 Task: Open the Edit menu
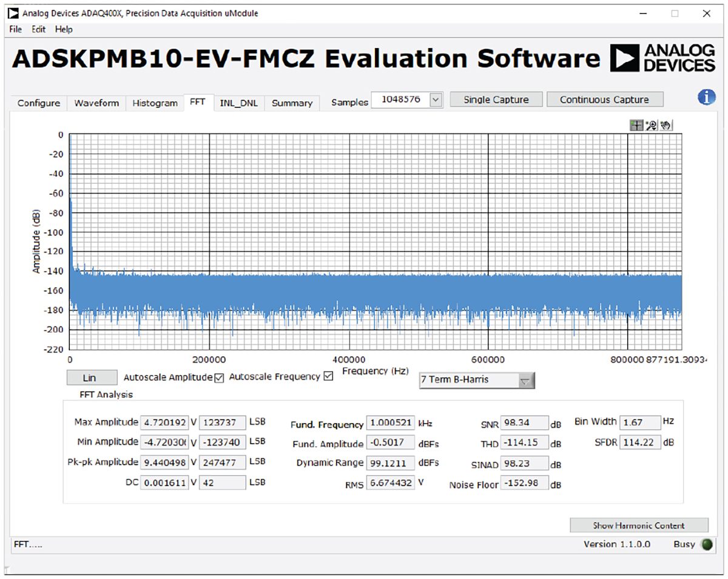click(39, 29)
